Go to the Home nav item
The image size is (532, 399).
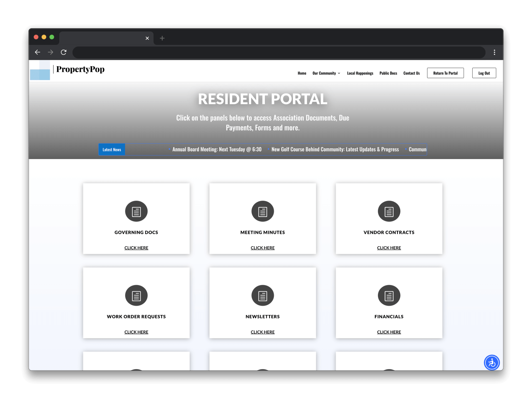pos(302,73)
